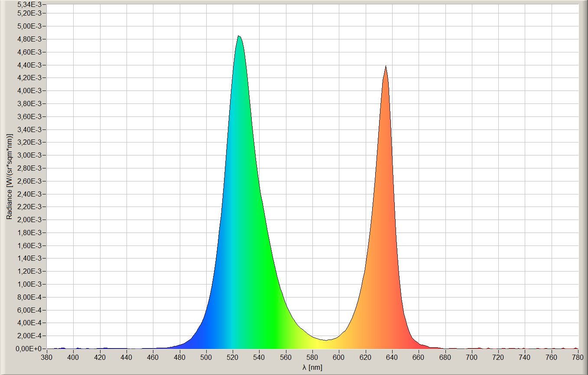Click the 380 label on the x-axis
Screen dimensions: 588x375
point(47,357)
